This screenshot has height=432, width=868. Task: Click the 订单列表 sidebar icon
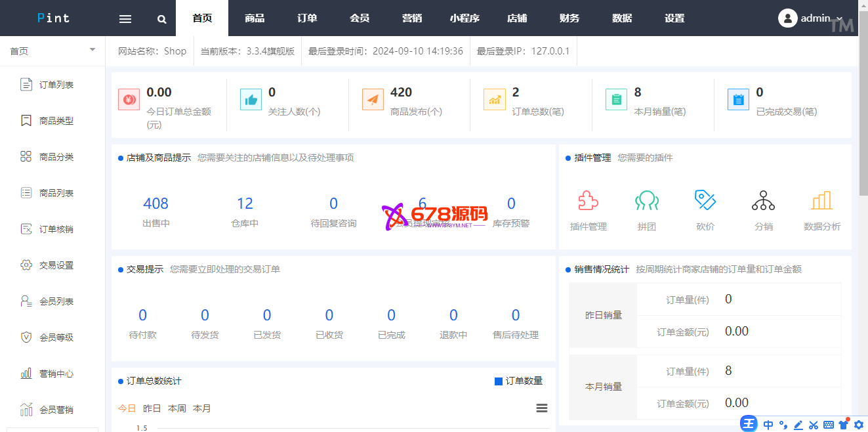(x=26, y=85)
